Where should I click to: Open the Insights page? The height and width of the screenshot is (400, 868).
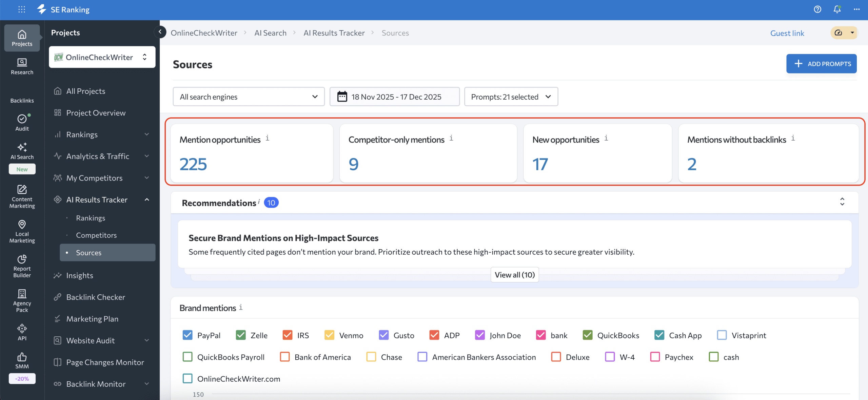point(80,275)
